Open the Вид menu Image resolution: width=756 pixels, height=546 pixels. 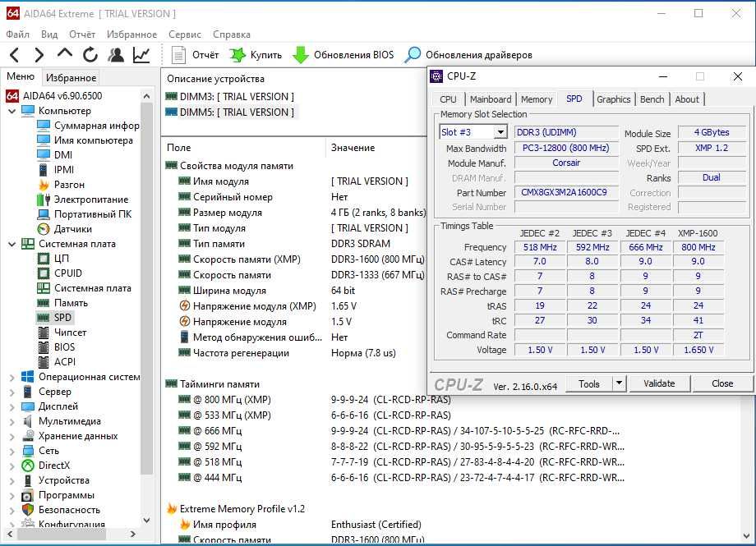tap(49, 34)
